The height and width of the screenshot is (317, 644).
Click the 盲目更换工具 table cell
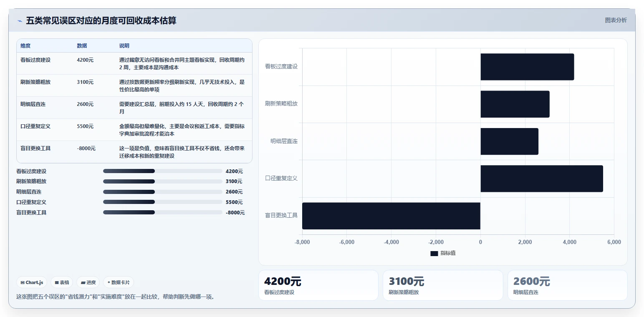click(x=35, y=148)
